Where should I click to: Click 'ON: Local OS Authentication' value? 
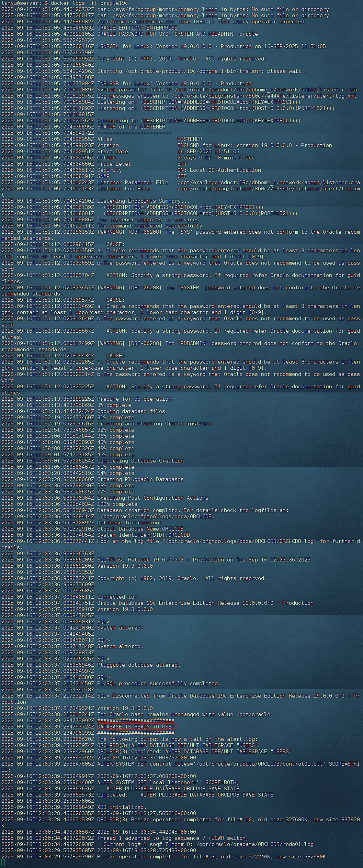click(219, 170)
